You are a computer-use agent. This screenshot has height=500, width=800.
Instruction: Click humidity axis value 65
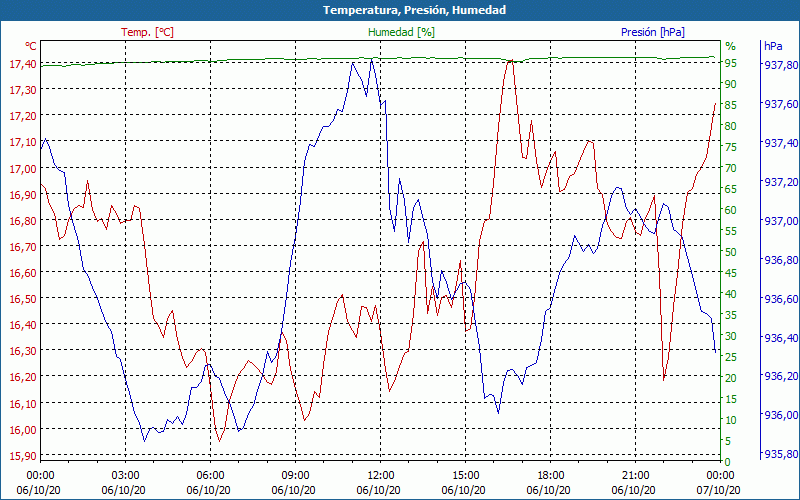(x=731, y=189)
